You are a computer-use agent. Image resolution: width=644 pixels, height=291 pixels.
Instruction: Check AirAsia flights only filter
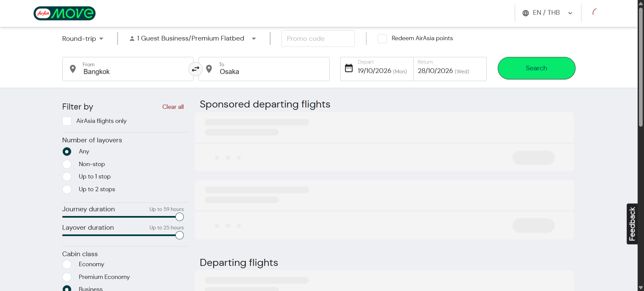click(x=67, y=121)
